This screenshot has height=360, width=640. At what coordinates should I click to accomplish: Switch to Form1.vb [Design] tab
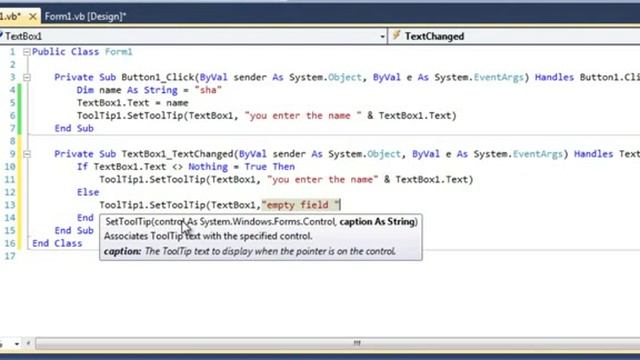click(x=85, y=17)
